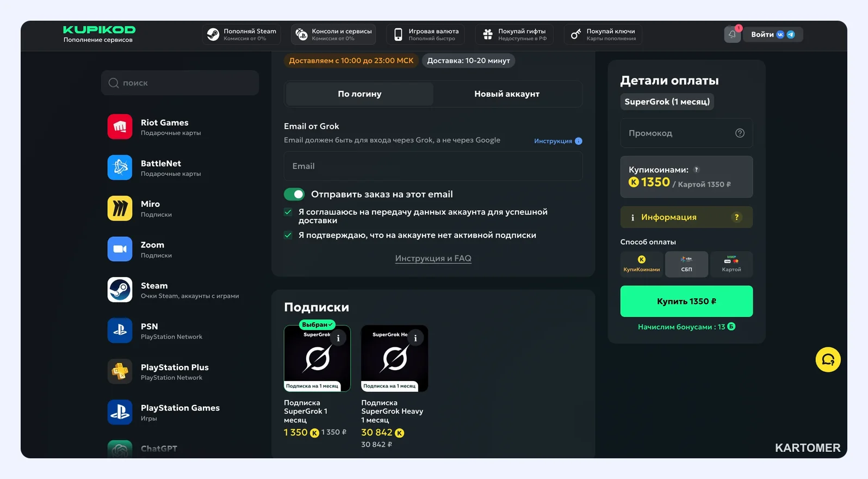Image resolution: width=868 pixels, height=479 pixels.
Task: Open the 'Инструкция и FAQ' link
Action: 433,259
